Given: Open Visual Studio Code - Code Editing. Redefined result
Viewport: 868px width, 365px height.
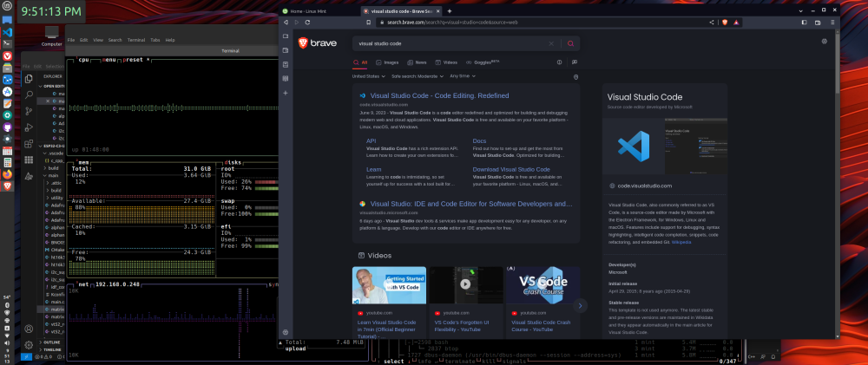Looking at the screenshot, I should click(x=439, y=95).
